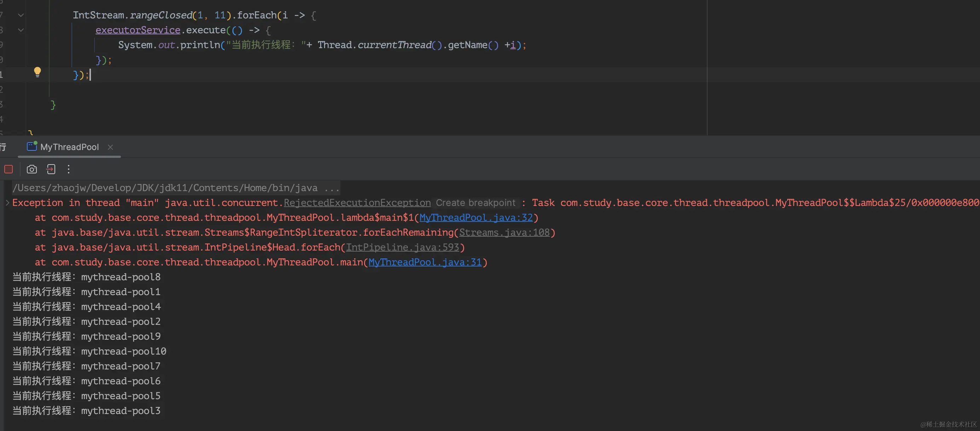This screenshot has height=431, width=980.
Task: Click the camera snapshot icon in console toolbar
Action: coord(31,169)
